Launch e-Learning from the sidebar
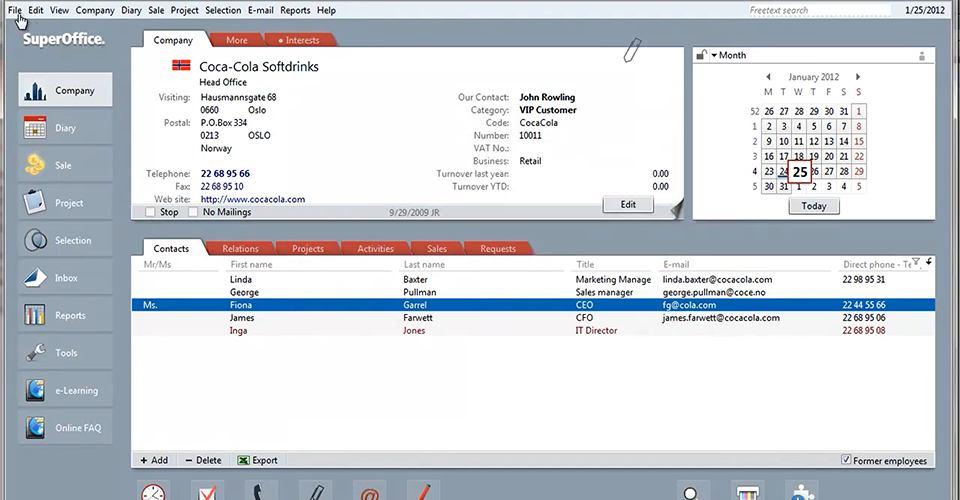The height and width of the screenshot is (500, 960). point(65,390)
